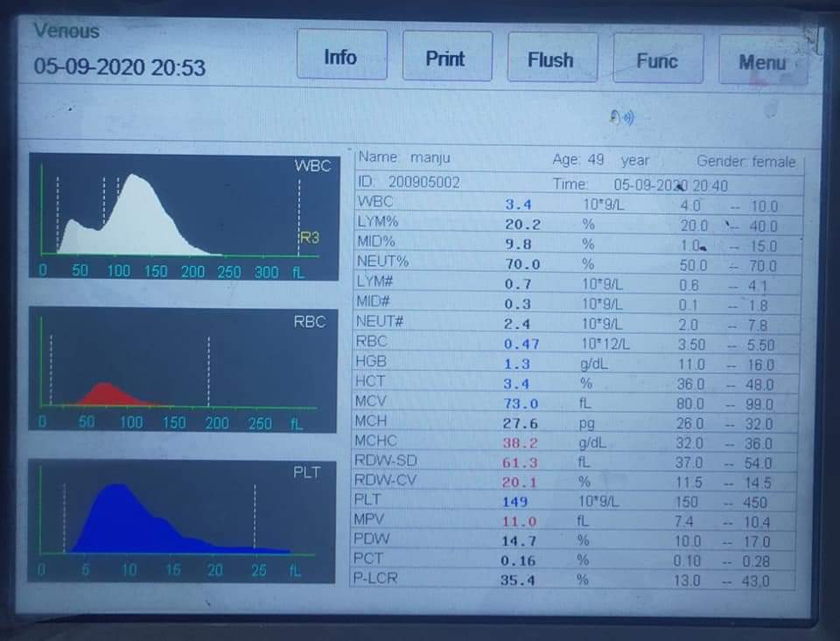Click the Gender female field
The height and width of the screenshot is (641, 840).
coord(745,161)
